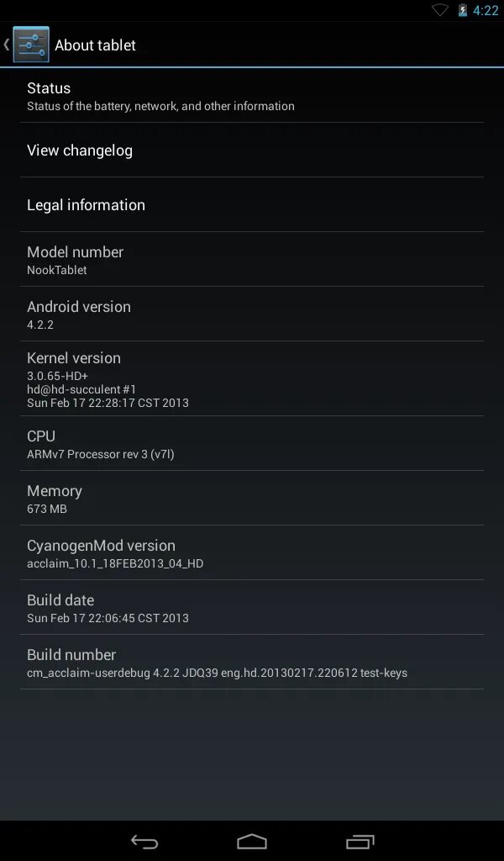The image size is (504, 861).
Task: Select the CPU ARMv7 Processor row
Action: [x=252, y=443]
